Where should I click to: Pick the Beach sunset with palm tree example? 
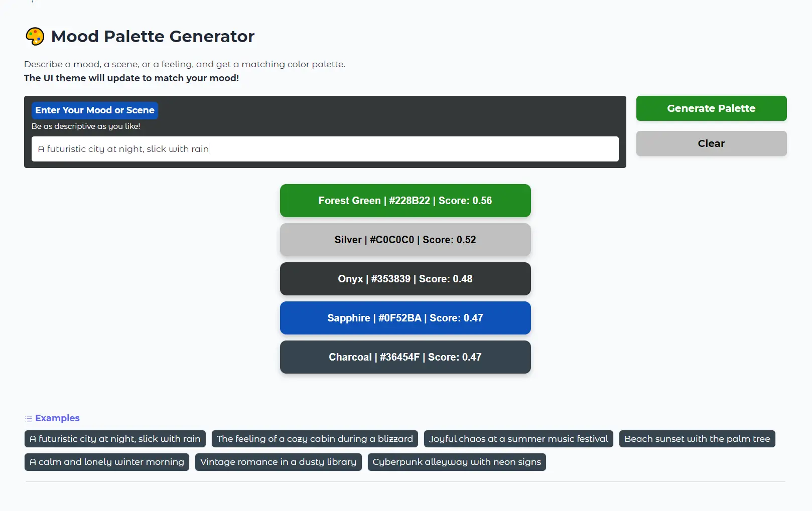coord(697,439)
